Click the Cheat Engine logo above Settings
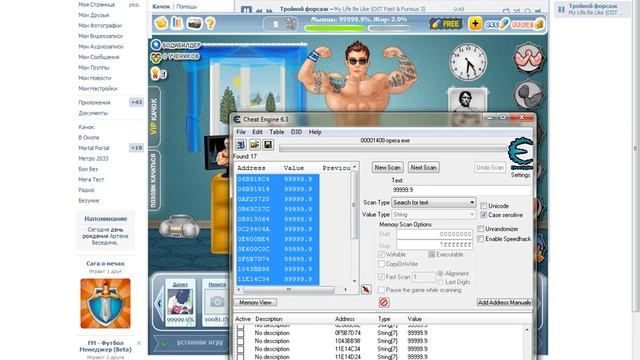 pyautogui.click(x=520, y=154)
